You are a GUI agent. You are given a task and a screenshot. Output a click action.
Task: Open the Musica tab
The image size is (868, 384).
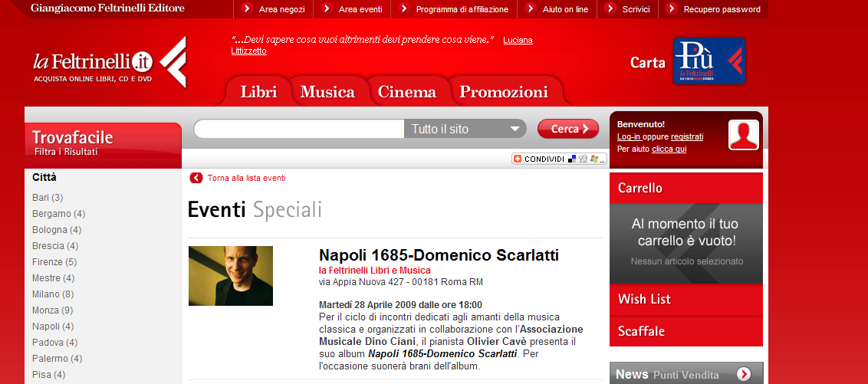click(327, 91)
